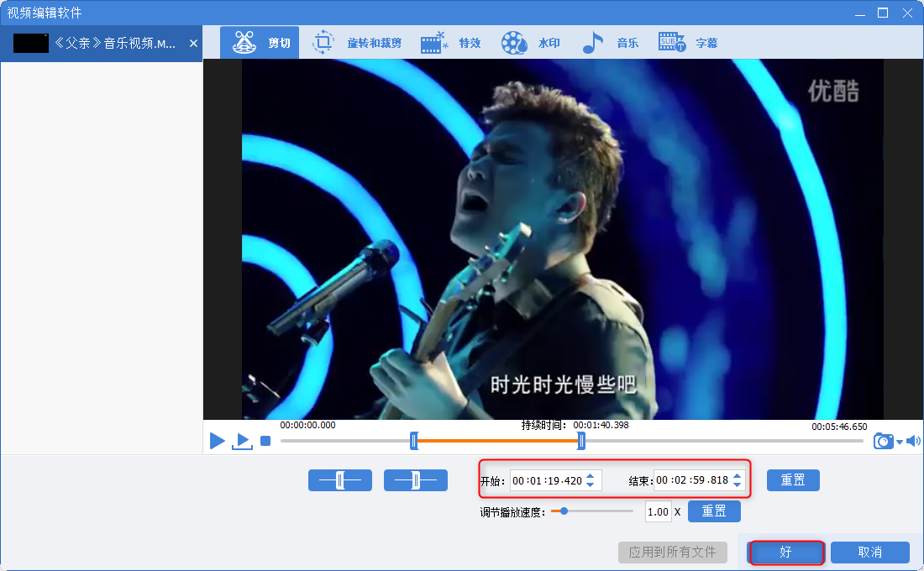Click the film reel watermark icon
Image resolution: width=924 pixels, height=571 pixels.
coord(514,43)
